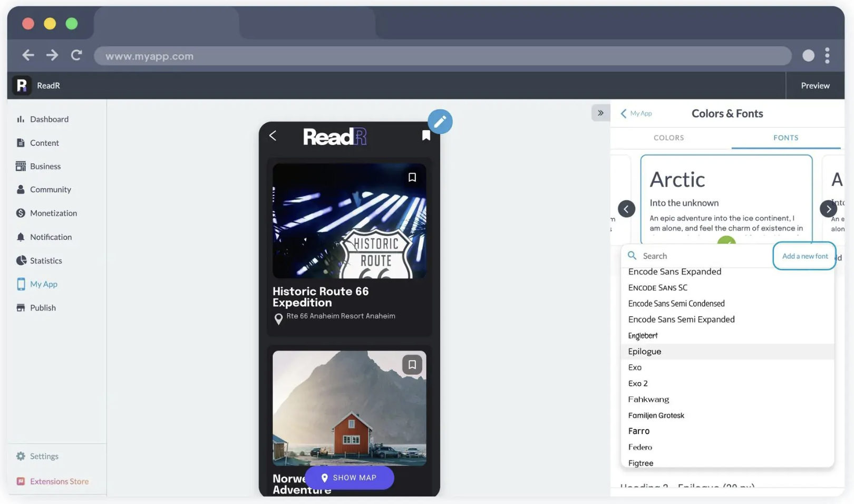Open Monetization in the sidebar
The width and height of the screenshot is (854, 504).
[53, 213]
